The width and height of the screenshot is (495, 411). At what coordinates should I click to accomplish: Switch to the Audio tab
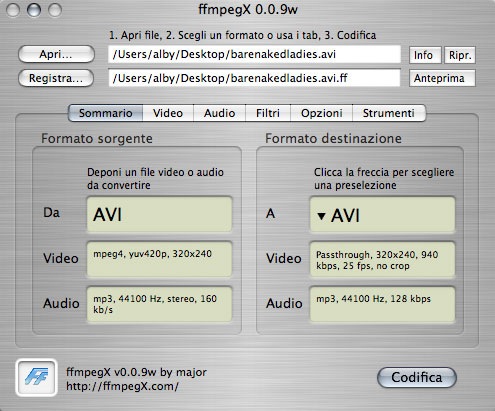tap(220, 113)
